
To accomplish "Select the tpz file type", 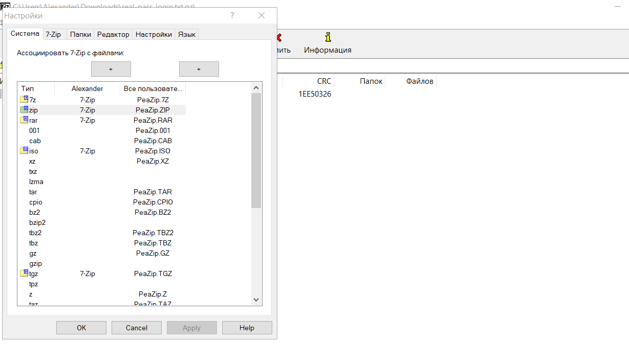I will click(33, 284).
